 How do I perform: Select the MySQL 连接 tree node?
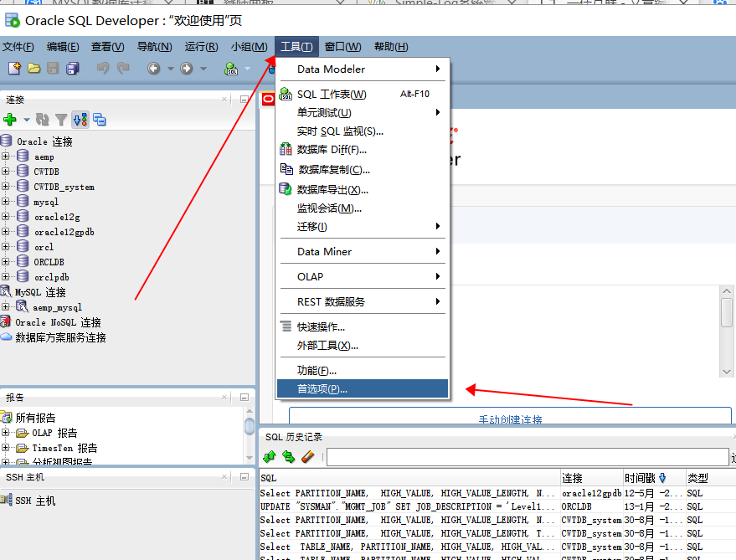[40, 292]
